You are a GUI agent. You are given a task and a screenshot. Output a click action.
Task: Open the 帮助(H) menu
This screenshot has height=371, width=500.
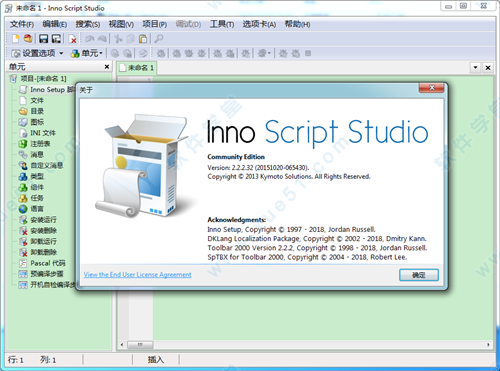pyautogui.click(x=297, y=24)
